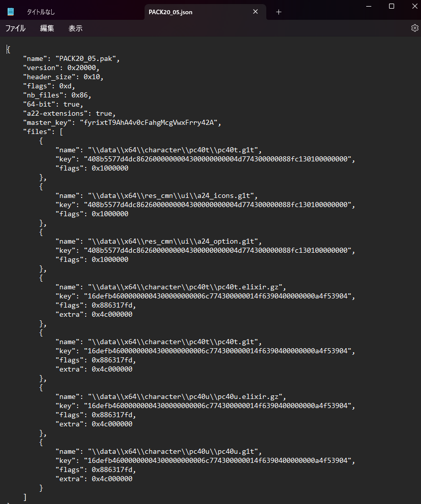Click the pc40u.elixir.gz name line

(170, 396)
